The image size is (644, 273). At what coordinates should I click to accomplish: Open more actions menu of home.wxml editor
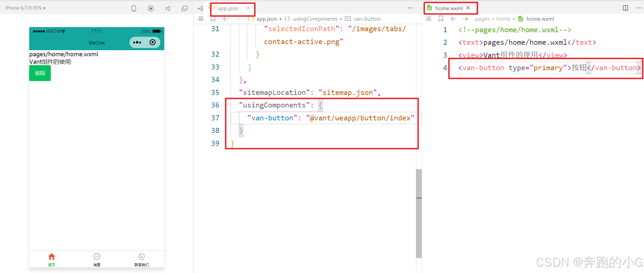tap(639, 8)
